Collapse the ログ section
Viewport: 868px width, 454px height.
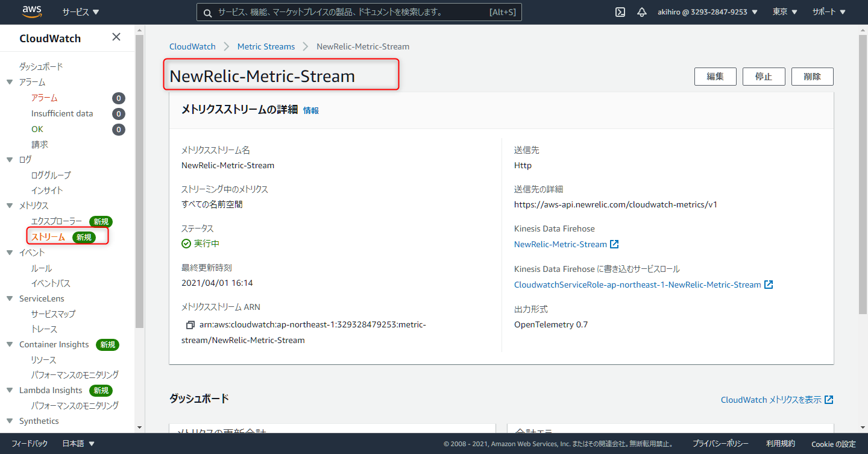coord(10,160)
